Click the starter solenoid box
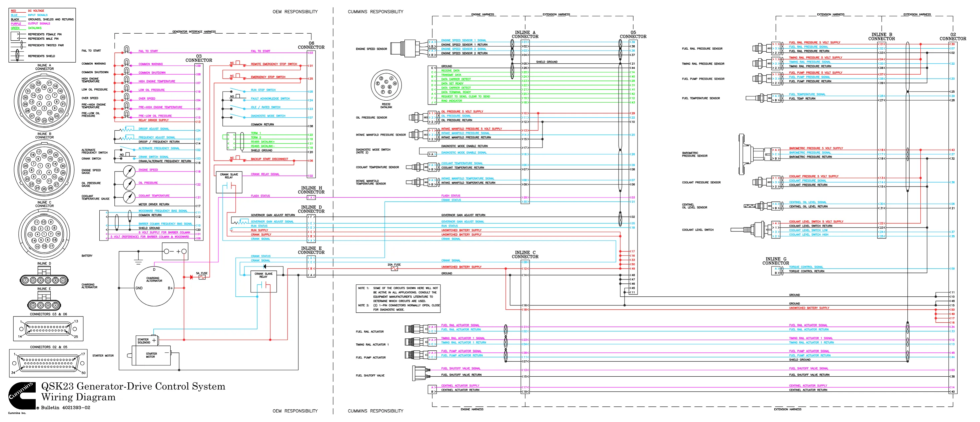Screen dimensions: 980x422 (147, 340)
